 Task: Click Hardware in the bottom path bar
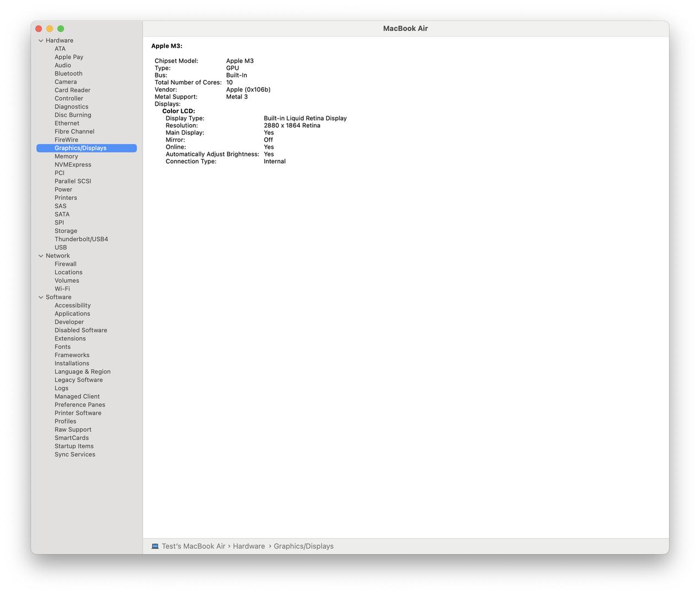point(249,547)
